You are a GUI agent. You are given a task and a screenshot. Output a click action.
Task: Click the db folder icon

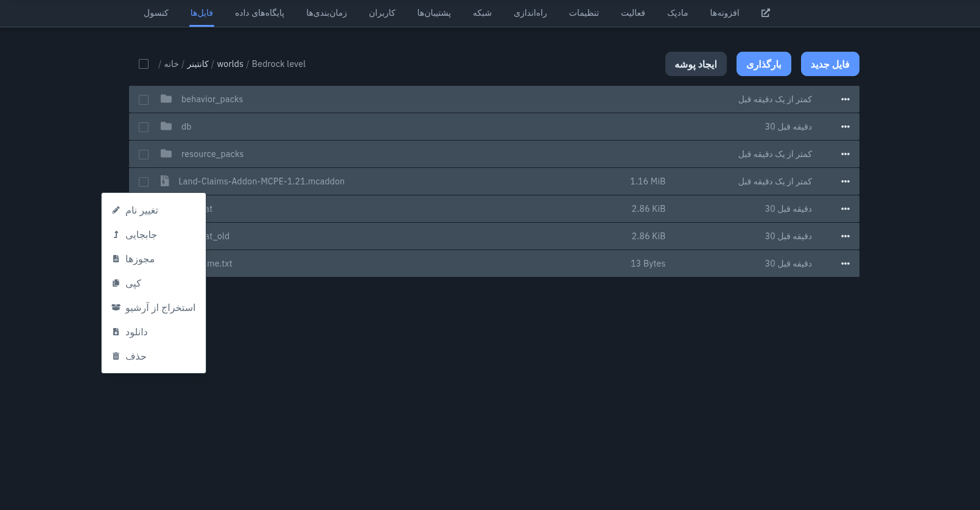pos(166,126)
